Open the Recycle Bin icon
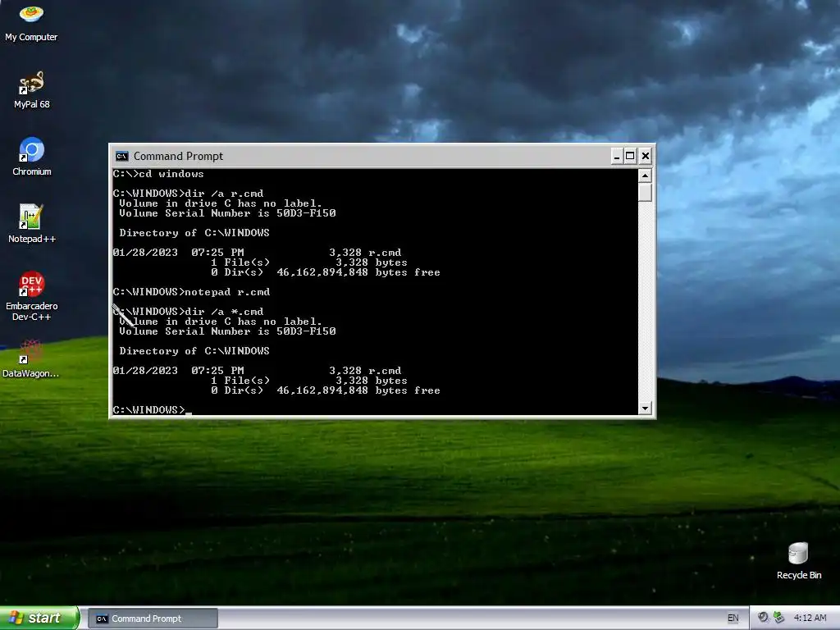Viewport: 840px width, 630px height. (x=798, y=560)
